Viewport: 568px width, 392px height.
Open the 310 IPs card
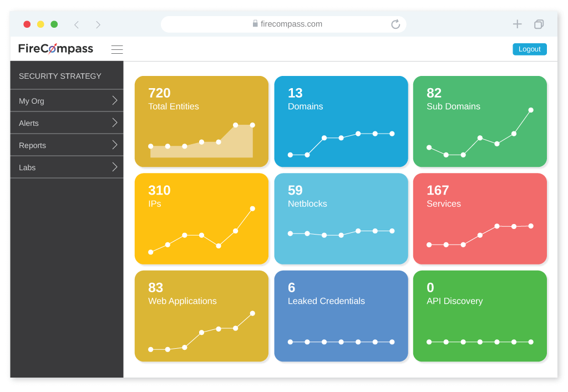201,218
